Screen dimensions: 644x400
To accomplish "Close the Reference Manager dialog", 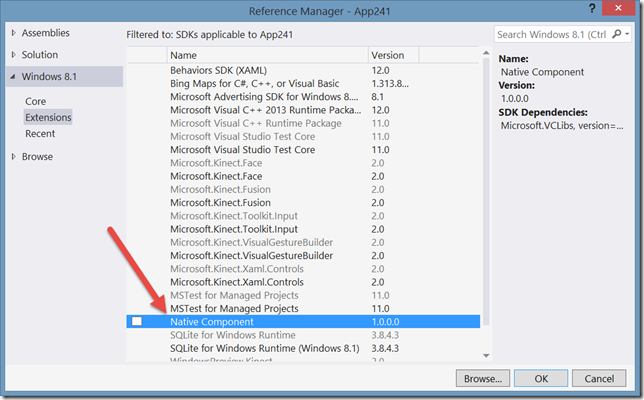I will [x=619, y=8].
